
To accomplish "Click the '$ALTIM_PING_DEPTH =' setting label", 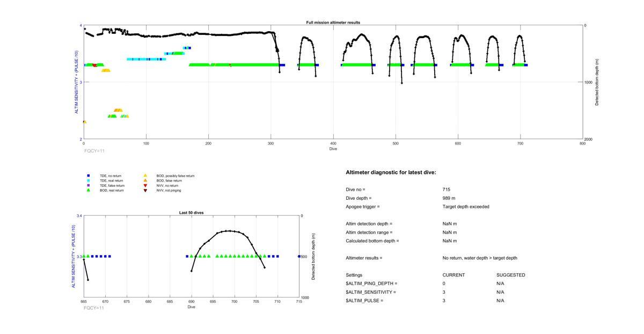I will tap(371, 284).
